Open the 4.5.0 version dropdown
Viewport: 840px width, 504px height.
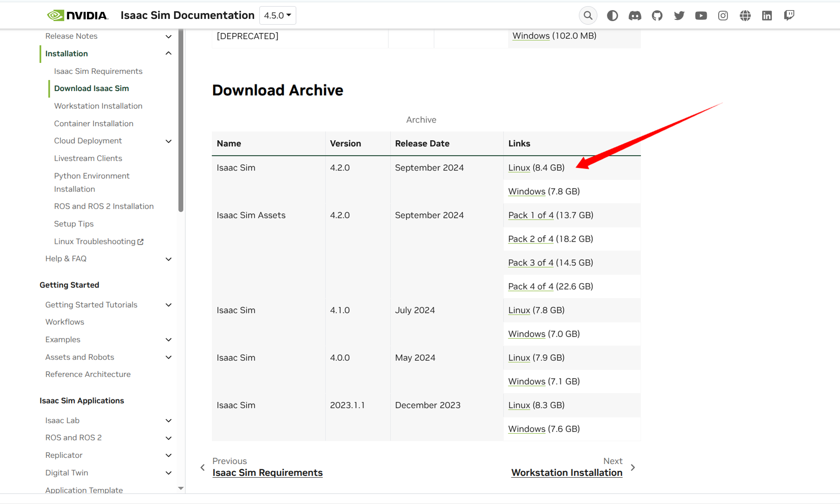(x=277, y=15)
